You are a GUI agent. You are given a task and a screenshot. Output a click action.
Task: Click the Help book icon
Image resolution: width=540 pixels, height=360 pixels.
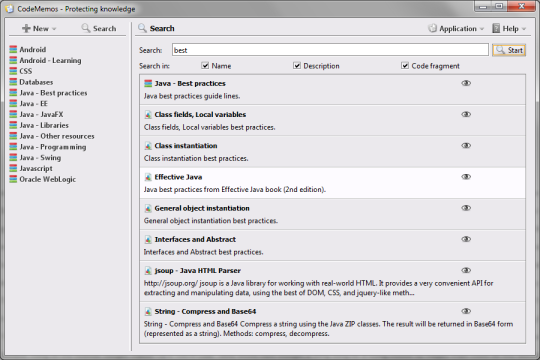tap(496, 28)
